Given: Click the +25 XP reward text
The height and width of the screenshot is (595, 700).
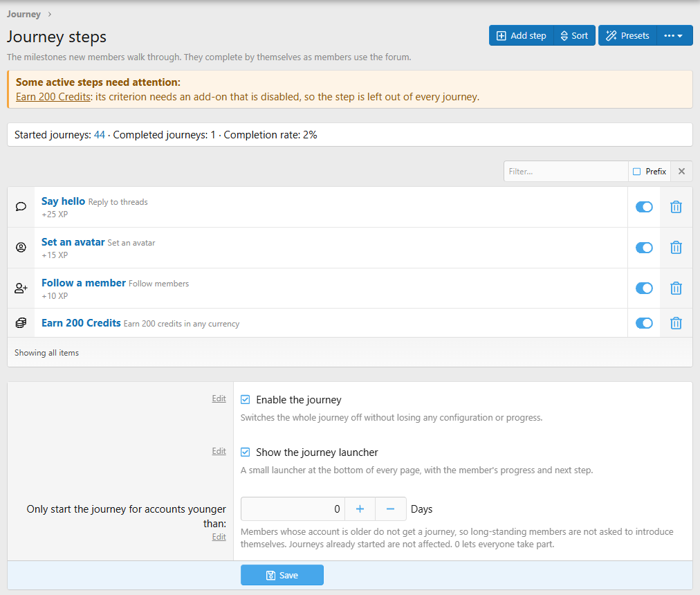Looking at the screenshot, I should point(55,214).
